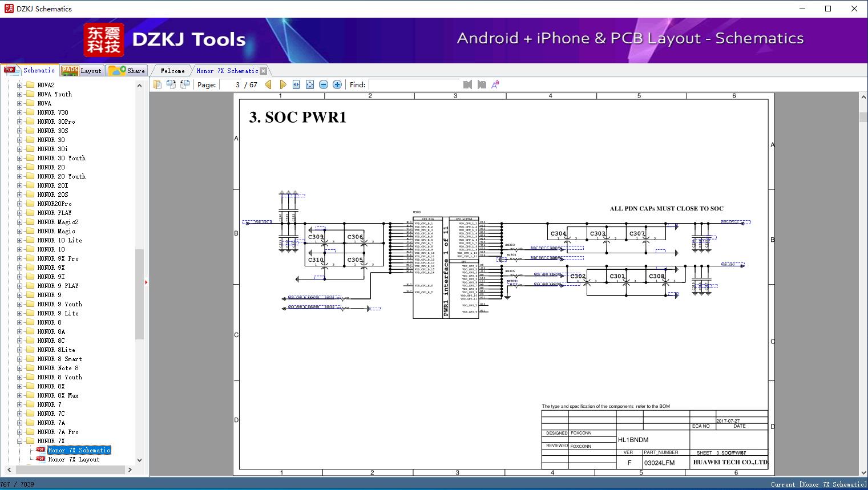The image size is (868, 490).
Task: Click the HL1BNDM text in title block
Action: (x=633, y=440)
